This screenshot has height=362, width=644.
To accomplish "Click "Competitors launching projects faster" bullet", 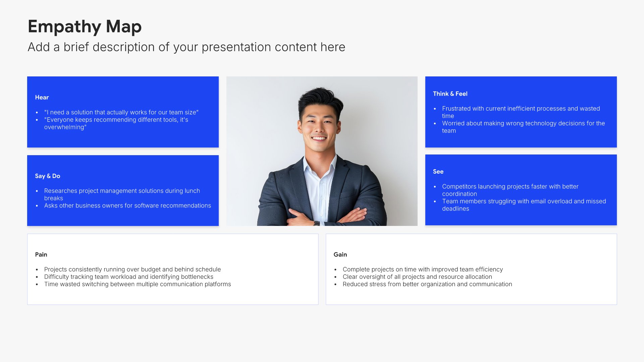I will point(510,190).
